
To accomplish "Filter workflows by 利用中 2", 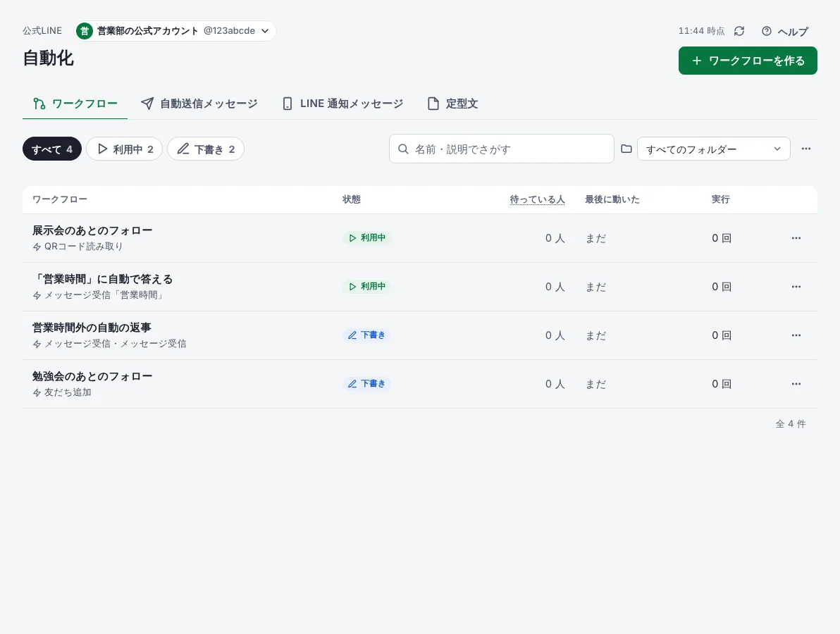I will point(124,149).
